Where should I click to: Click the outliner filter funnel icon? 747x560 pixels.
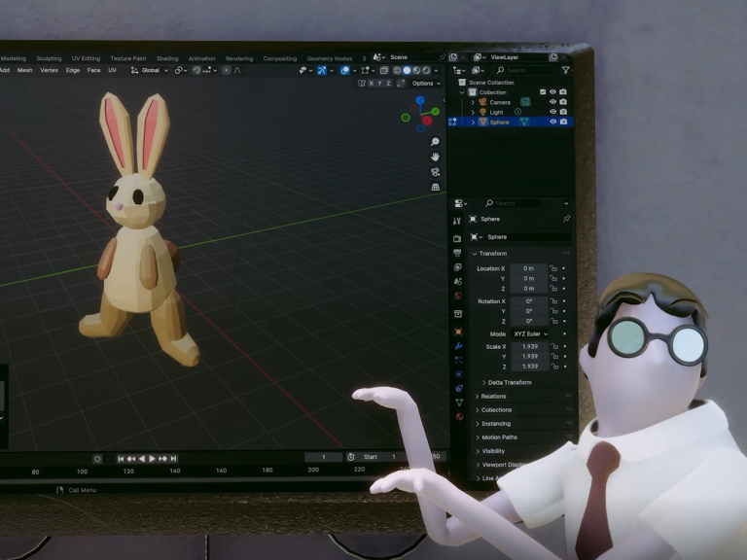pyautogui.click(x=566, y=70)
